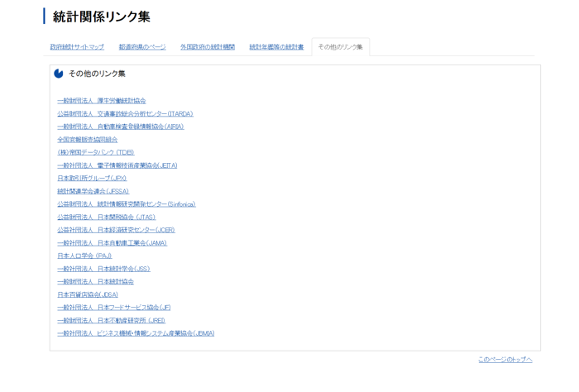Open 日本人口学会 (PAJ) link
579x392 pixels.
(84, 256)
